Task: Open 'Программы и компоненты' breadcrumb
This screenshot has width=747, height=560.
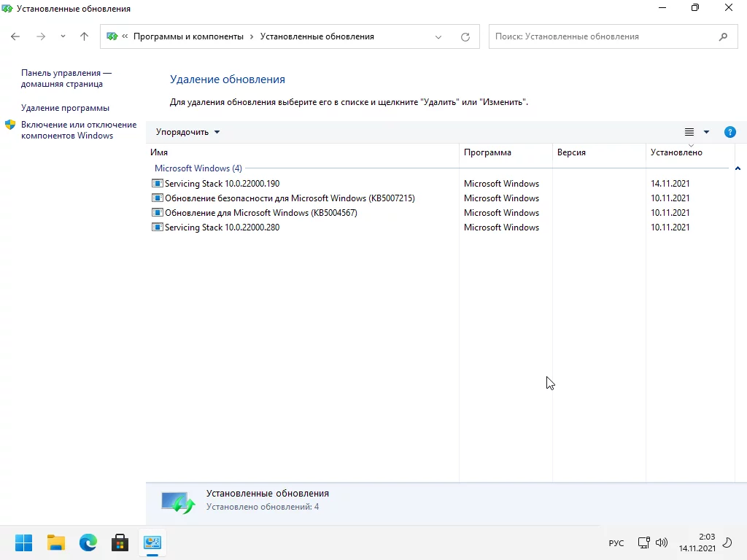Action: pos(188,36)
